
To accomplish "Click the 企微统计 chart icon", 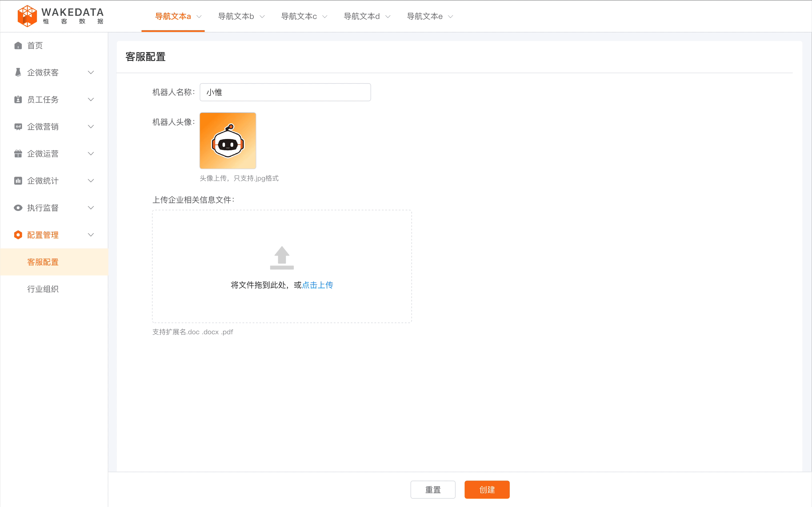I will pyautogui.click(x=18, y=181).
